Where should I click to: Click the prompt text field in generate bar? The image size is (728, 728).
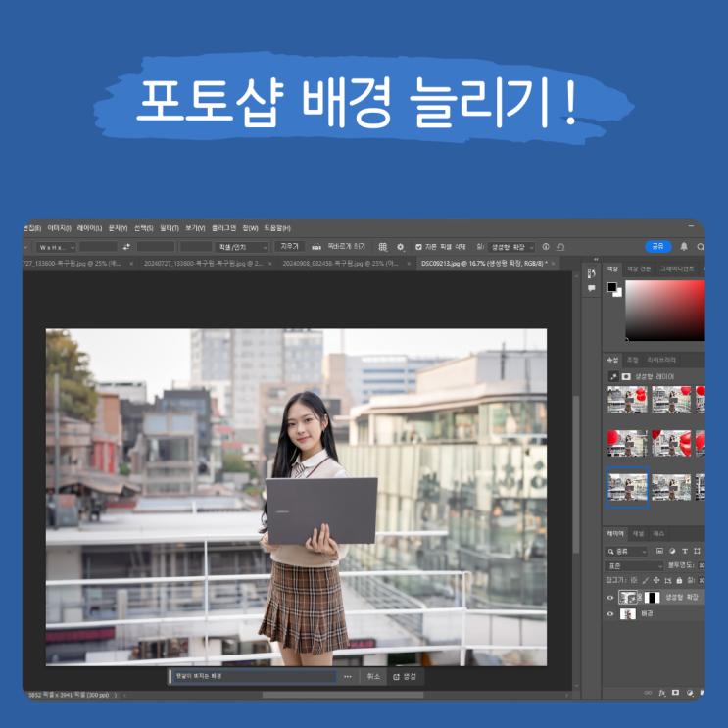[x=255, y=676]
